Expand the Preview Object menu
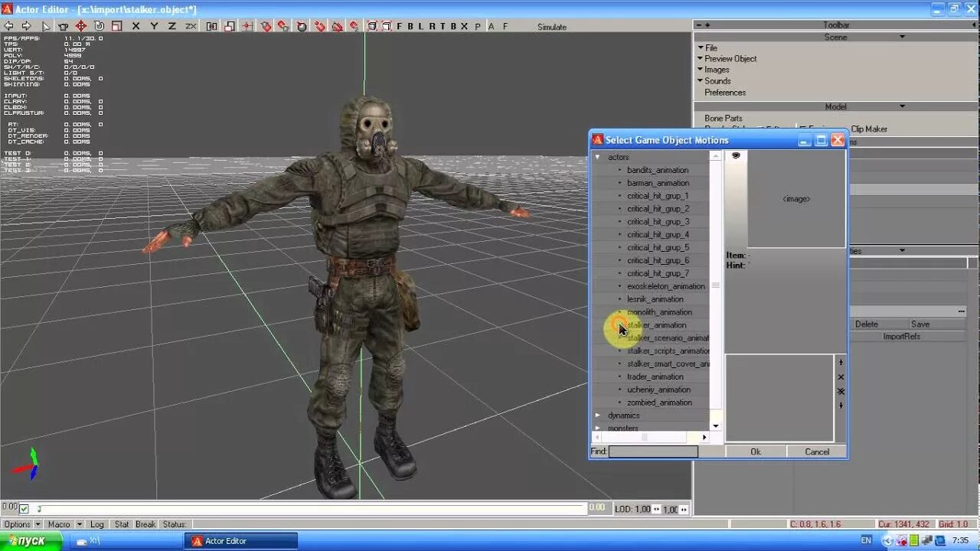Screen dimensions: 980x551 [730, 58]
